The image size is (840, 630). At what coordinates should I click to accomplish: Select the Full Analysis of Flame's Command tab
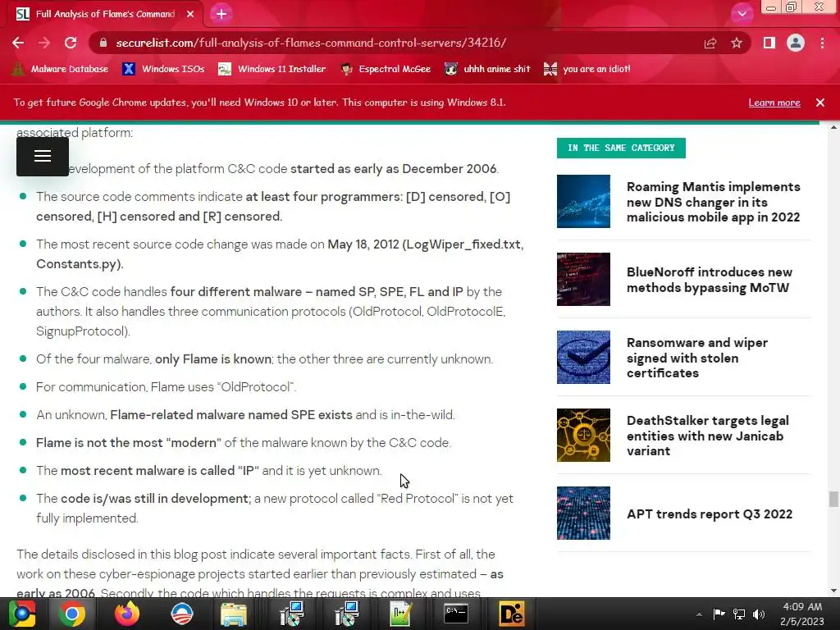tap(104, 14)
